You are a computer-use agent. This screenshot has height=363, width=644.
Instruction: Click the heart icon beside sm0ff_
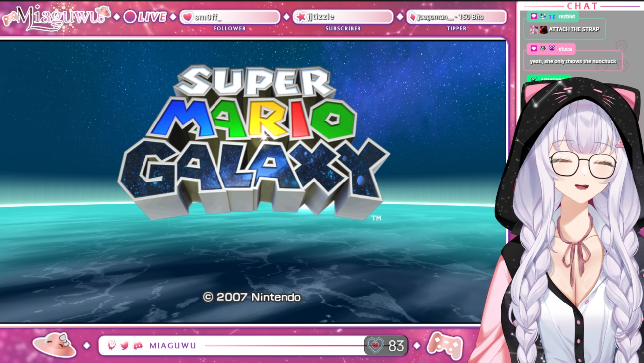point(187,17)
